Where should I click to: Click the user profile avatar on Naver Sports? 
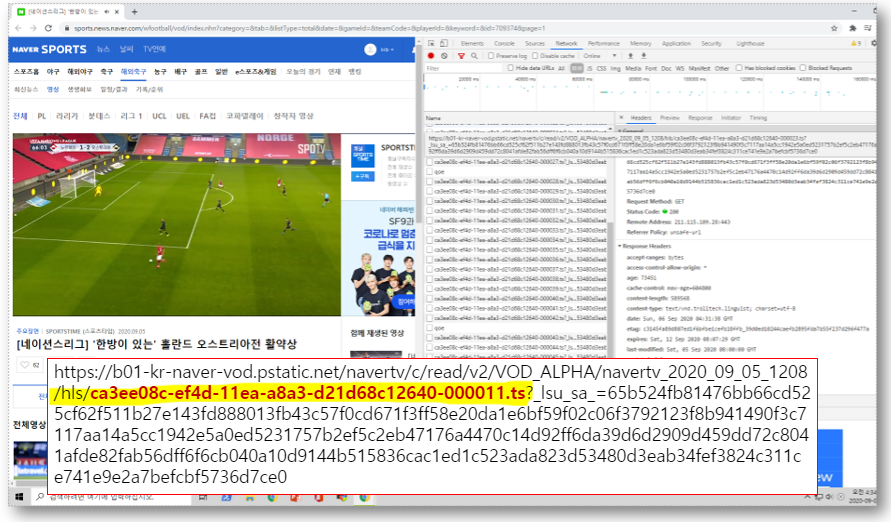coord(370,49)
